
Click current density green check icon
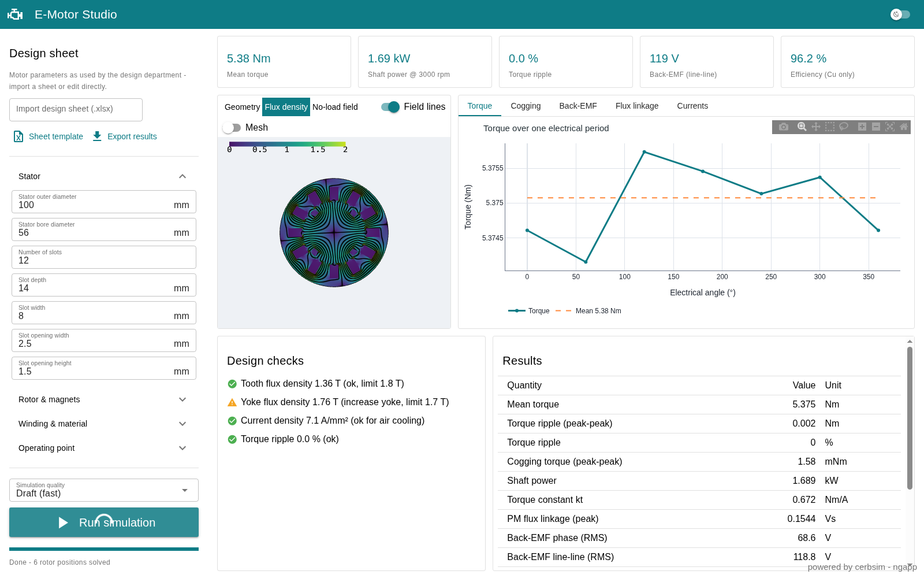[x=232, y=421]
